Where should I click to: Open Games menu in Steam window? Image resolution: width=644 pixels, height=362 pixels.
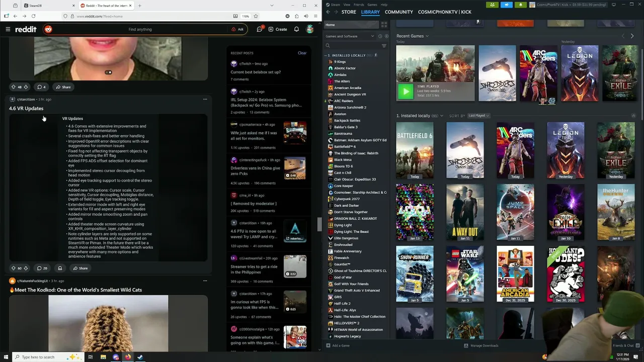[372, 5]
